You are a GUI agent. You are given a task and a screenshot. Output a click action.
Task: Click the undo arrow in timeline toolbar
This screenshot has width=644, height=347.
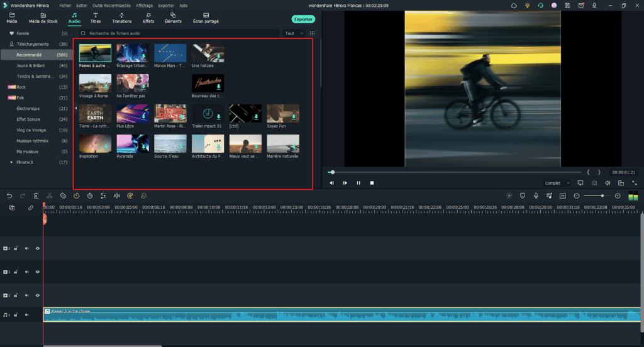(9, 196)
